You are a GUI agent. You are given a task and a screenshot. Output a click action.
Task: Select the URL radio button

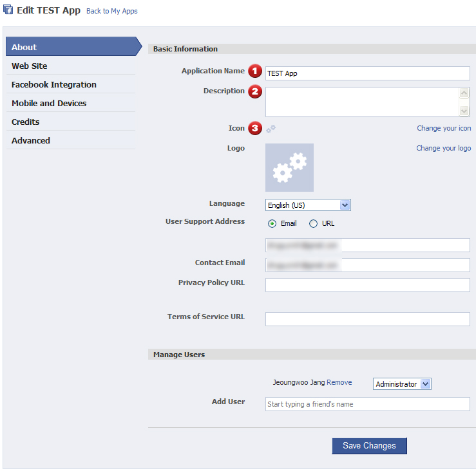pos(313,223)
